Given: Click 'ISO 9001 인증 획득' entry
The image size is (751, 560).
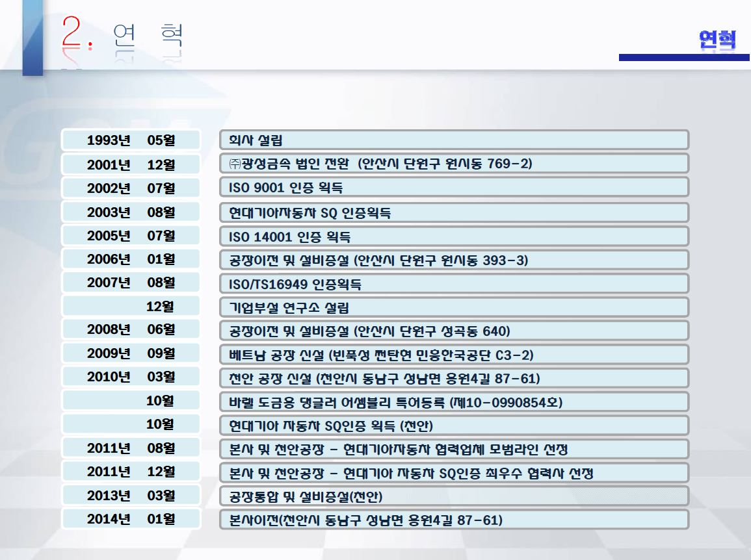Looking at the screenshot, I should click(454, 188).
